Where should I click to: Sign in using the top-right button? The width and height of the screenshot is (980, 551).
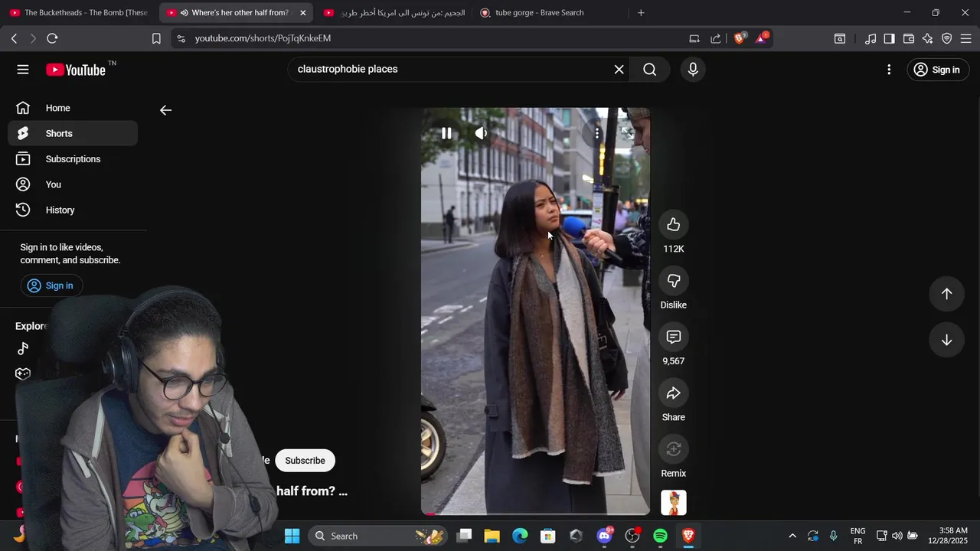[938, 70]
